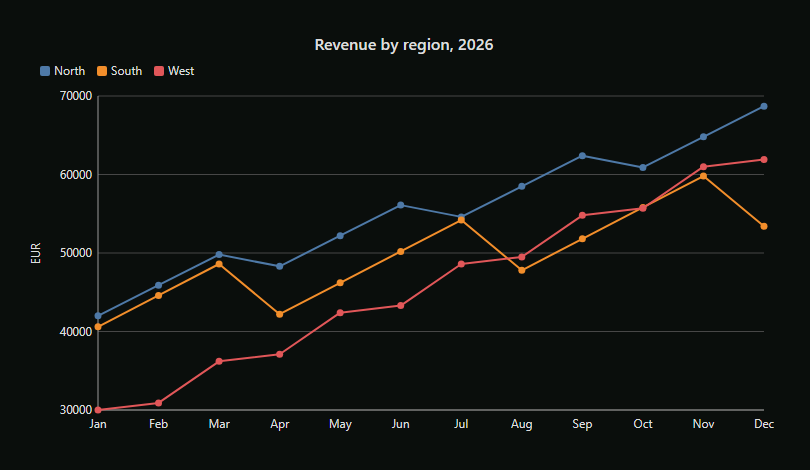Select the North data point for June
The height and width of the screenshot is (470, 810).
401,205
